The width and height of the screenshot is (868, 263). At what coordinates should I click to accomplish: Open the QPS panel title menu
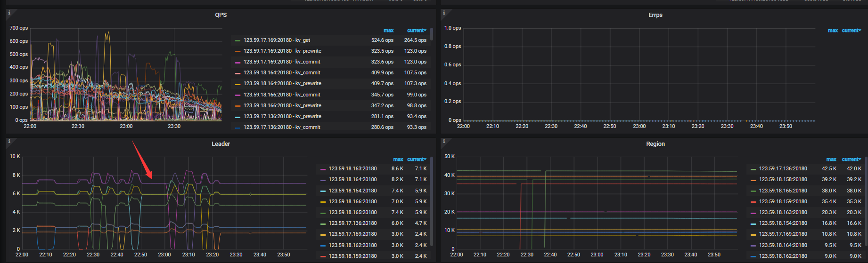[x=221, y=15]
